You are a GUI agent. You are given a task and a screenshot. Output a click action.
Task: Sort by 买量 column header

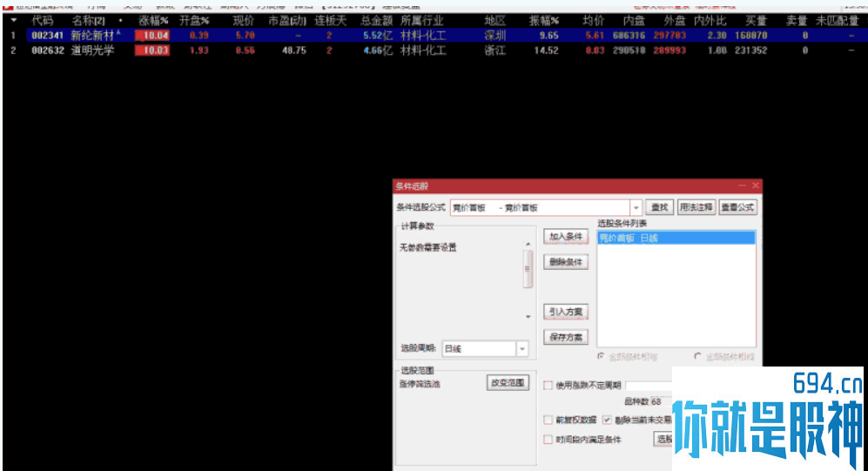tap(756, 21)
